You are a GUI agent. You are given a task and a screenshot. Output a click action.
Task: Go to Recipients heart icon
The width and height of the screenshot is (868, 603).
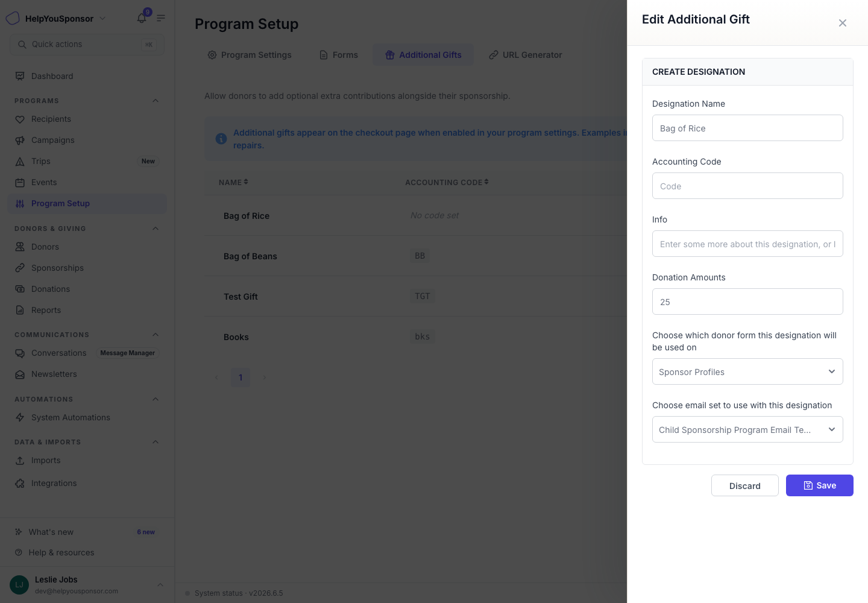point(20,119)
